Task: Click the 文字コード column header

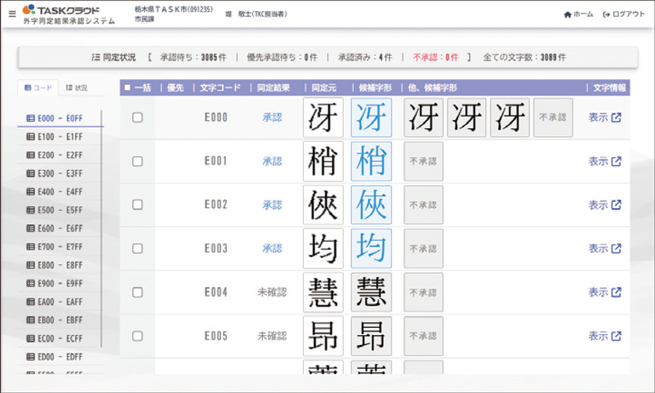Action: [x=220, y=88]
